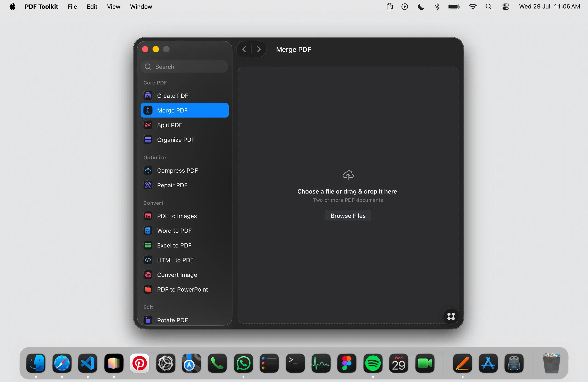
Task: Open the Apple menu
Action: [12, 7]
